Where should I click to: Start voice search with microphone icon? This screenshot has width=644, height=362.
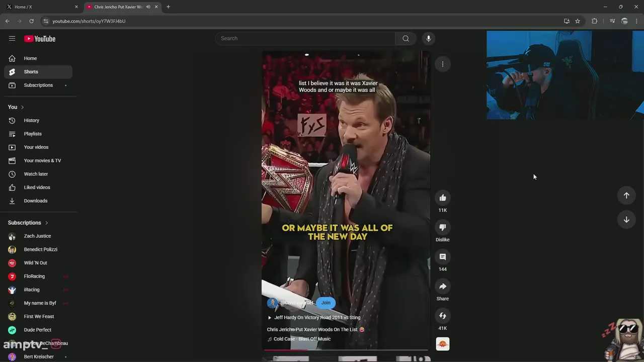coord(428,38)
